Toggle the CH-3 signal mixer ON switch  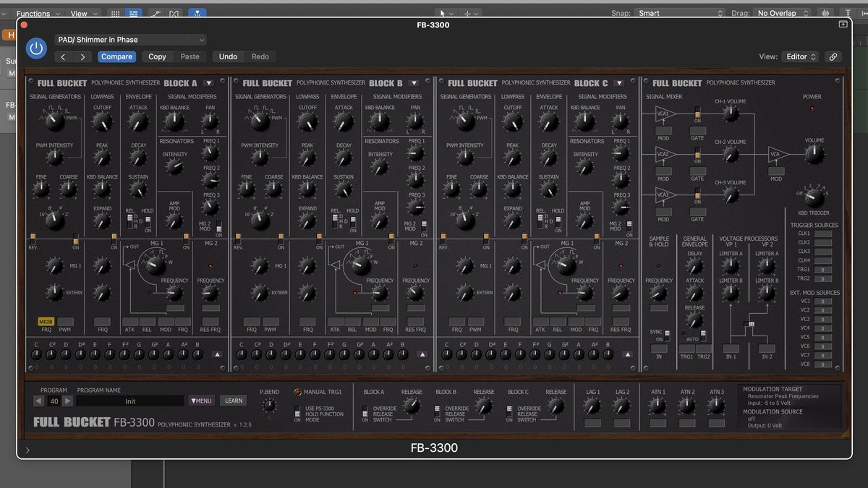point(697,194)
